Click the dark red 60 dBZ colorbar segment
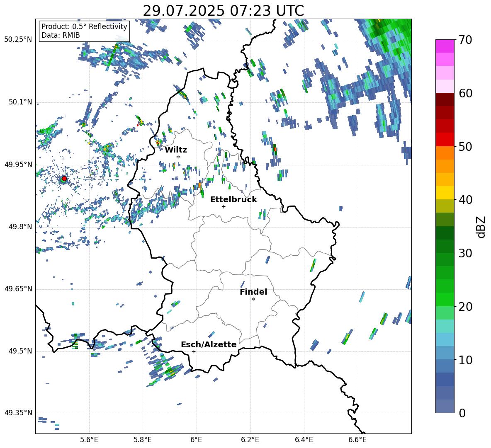 (445, 99)
